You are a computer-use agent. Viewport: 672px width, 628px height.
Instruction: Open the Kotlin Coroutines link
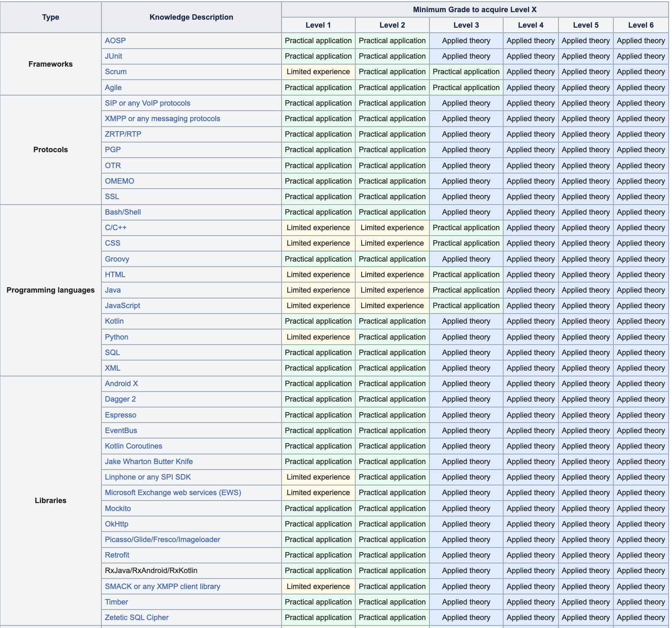click(133, 446)
